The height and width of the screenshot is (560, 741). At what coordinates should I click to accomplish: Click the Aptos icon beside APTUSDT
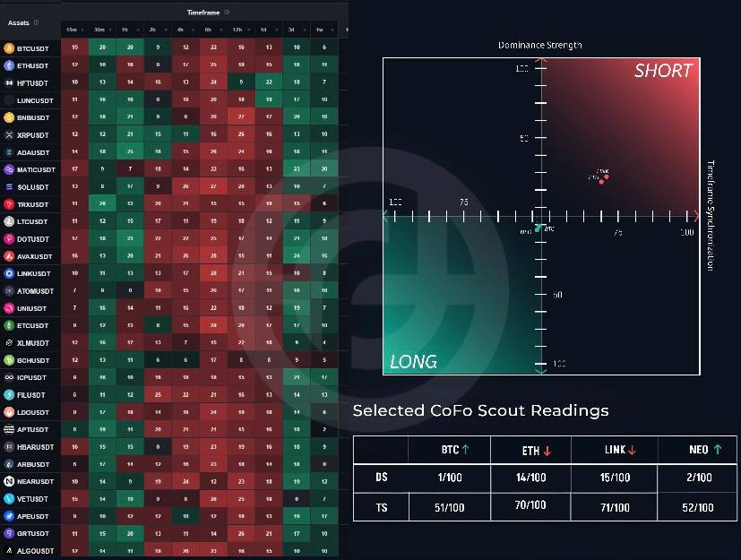(x=9, y=429)
